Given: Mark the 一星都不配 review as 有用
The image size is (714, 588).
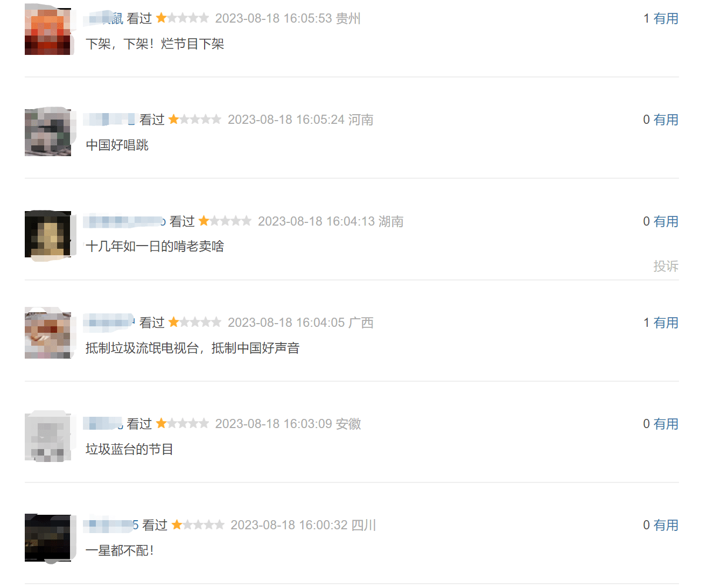Looking at the screenshot, I should [x=666, y=525].
